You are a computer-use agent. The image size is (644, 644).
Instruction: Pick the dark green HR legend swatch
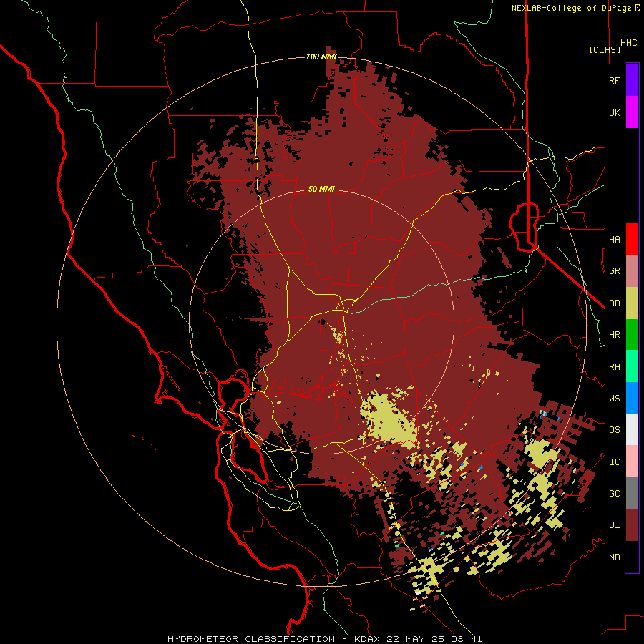pos(632,335)
